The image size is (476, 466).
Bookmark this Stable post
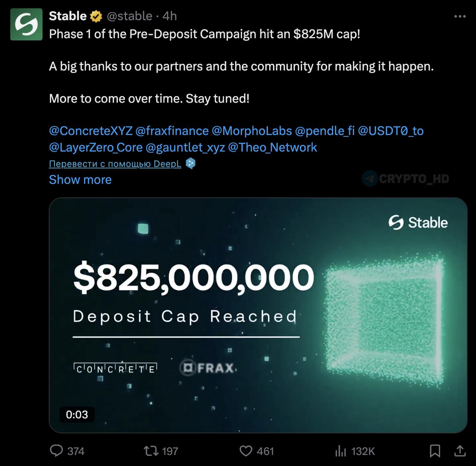pyautogui.click(x=435, y=451)
